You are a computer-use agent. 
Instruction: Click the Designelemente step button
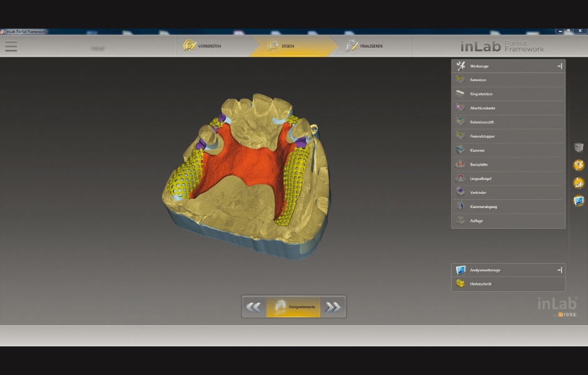coord(293,307)
